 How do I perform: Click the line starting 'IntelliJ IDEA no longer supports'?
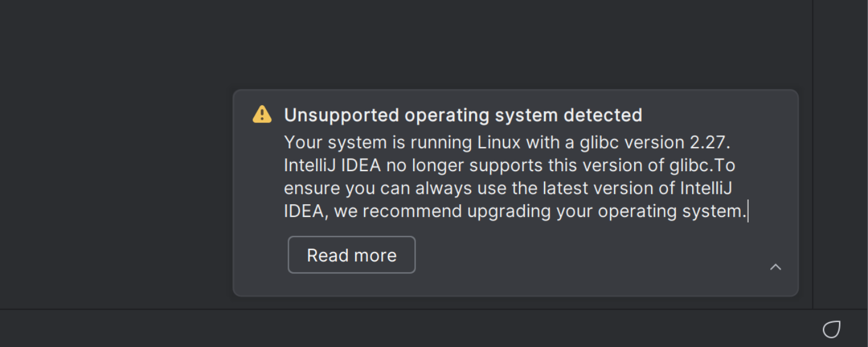[509, 165]
